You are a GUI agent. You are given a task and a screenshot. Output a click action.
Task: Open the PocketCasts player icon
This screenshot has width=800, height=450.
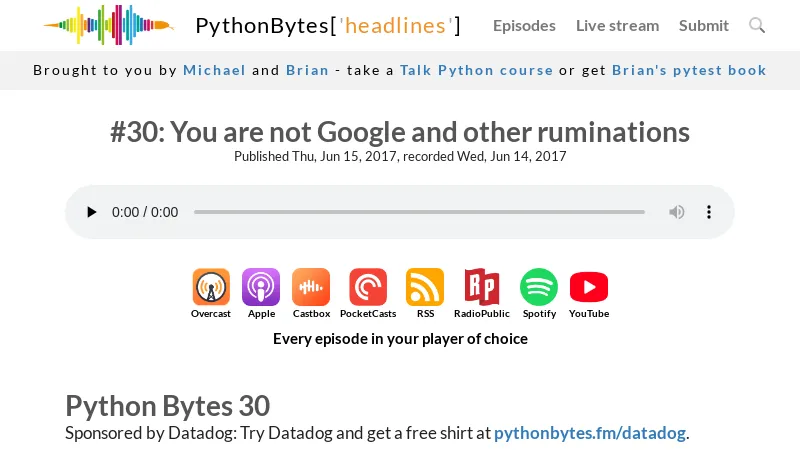[x=368, y=288]
